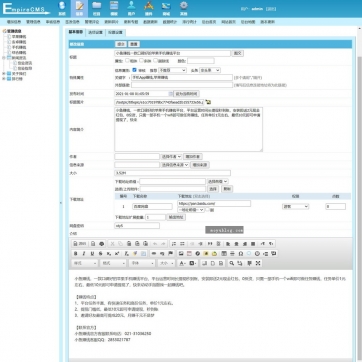Open the 商城 (Shop) icon in header
362x362 pixels.
point(166,8)
